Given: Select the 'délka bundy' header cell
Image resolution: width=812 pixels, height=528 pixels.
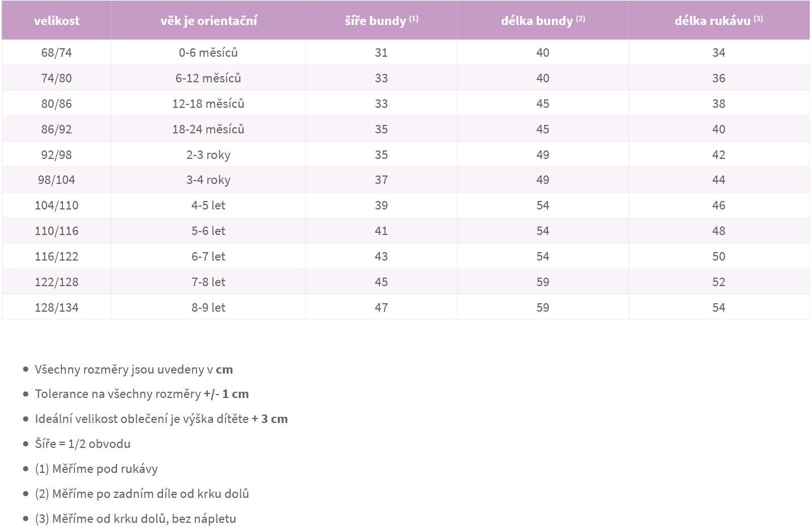Looking at the screenshot, I should coord(543,20).
